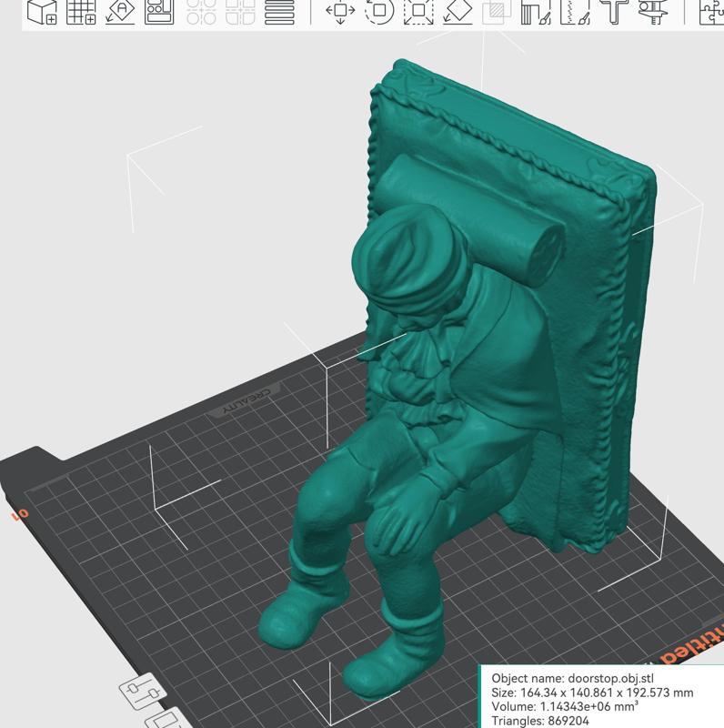Click the 'Volume: 1.14343e+06 mm³' text
724x728 pixels.
tap(565, 707)
